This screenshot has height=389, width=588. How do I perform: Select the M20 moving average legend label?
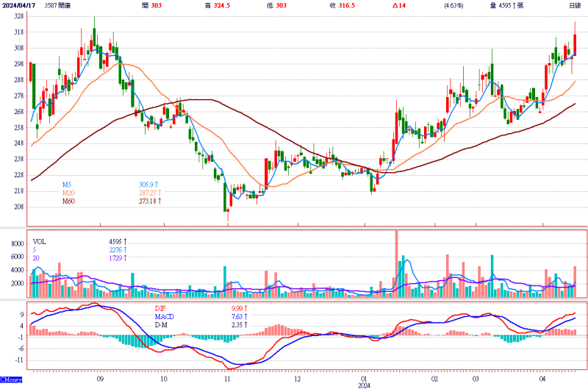[68, 193]
